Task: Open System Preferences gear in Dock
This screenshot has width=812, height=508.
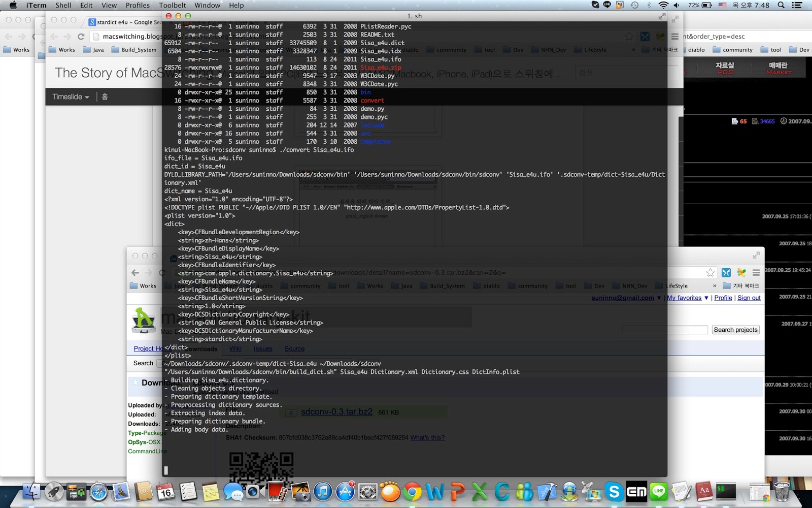Action: pos(367,491)
